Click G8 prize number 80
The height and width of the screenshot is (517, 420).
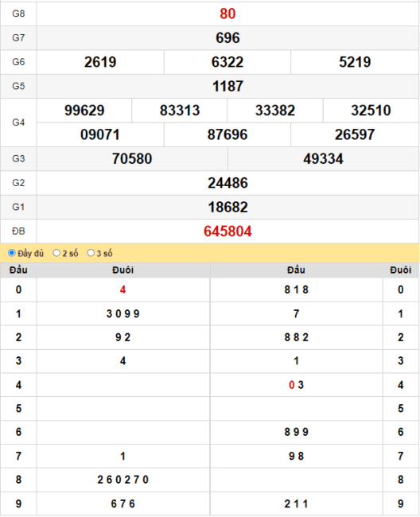227,14
